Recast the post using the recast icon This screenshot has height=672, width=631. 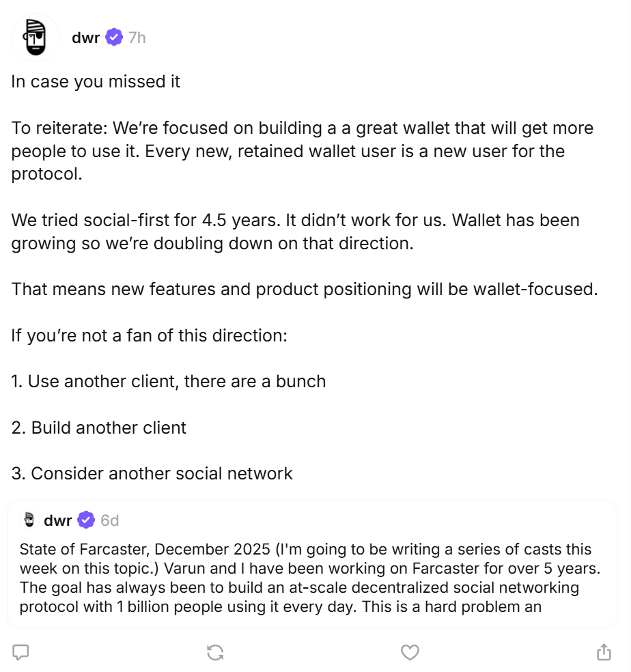coord(215,652)
